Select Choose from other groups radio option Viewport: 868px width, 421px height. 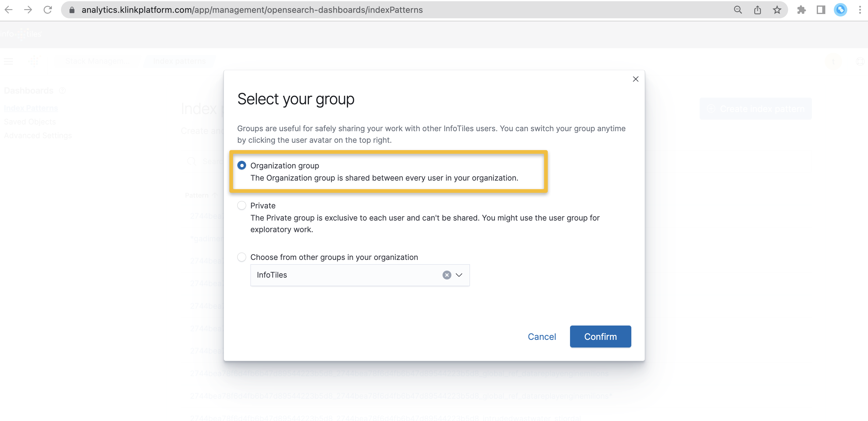(242, 257)
